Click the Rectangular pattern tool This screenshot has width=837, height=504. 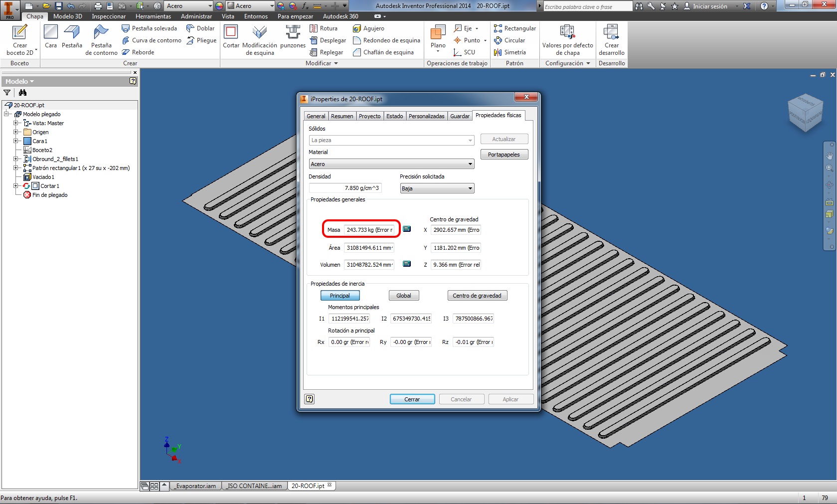tap(515, 28)
